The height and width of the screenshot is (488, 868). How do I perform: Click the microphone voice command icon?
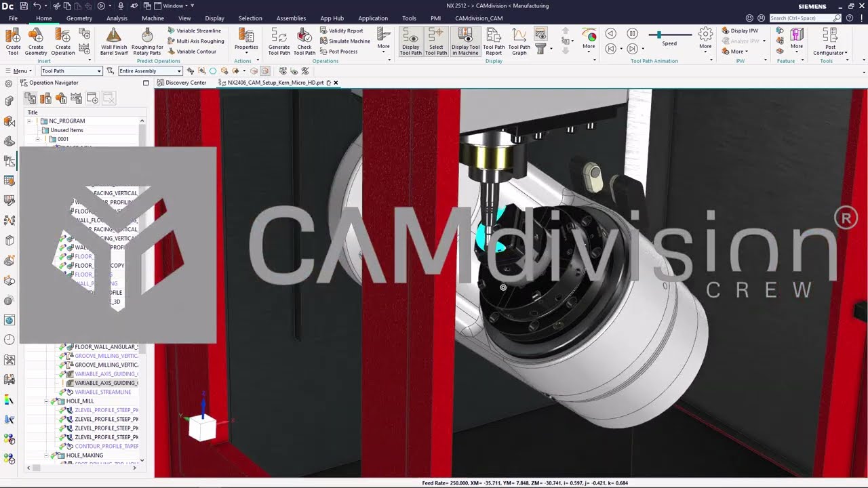point(121,6)
